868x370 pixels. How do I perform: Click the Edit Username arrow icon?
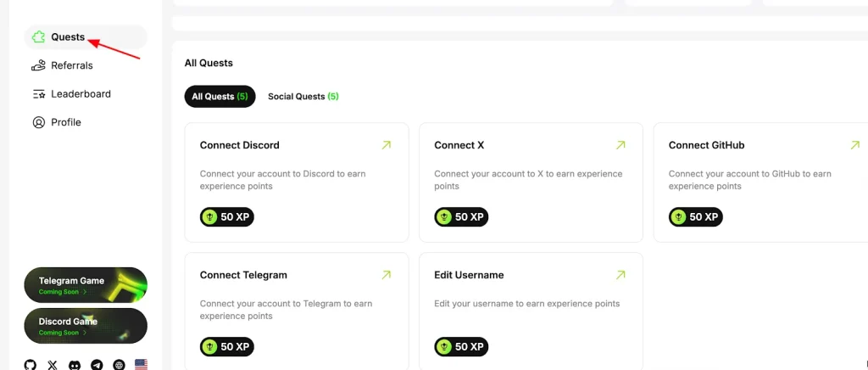620,275
